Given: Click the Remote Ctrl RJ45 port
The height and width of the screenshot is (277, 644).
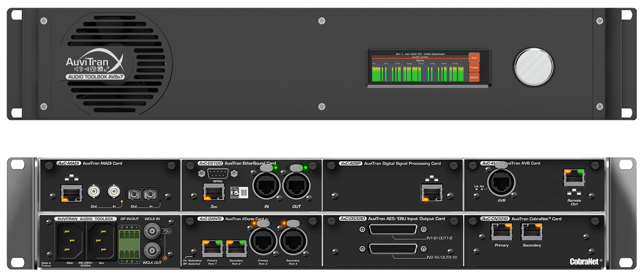Looking at the screenshot, I should pos(574,177).
